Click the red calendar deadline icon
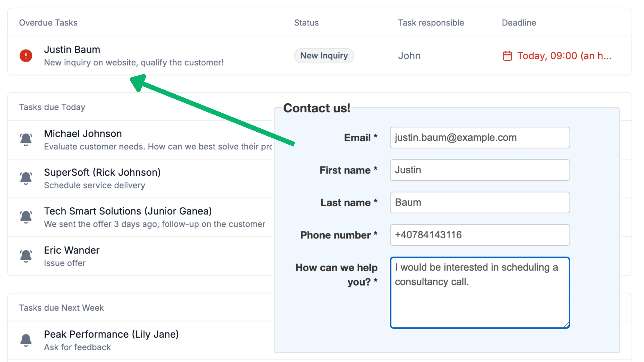The width and height of the screenshot is (644, 362). 507,56
